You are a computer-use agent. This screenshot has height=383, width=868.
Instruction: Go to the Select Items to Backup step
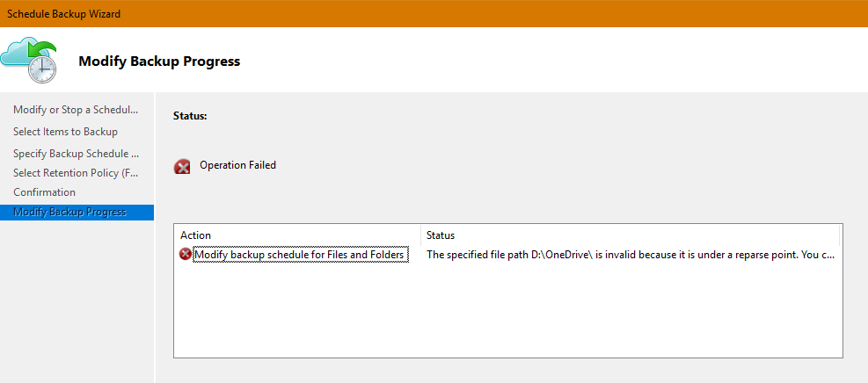point(65,132)
